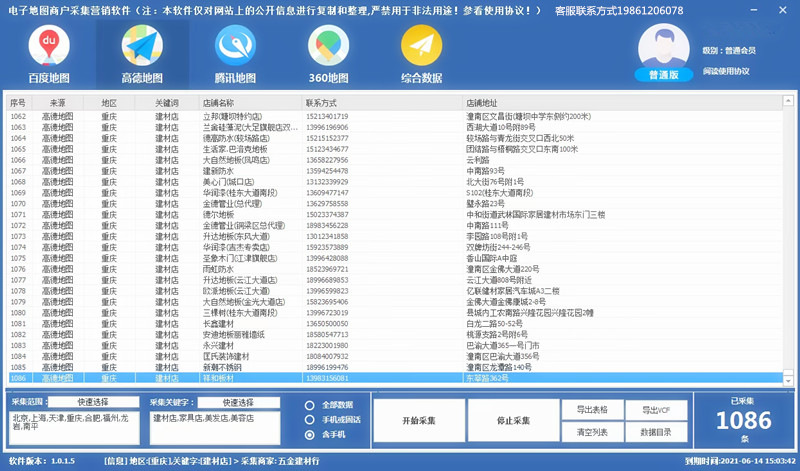The height and width of the screenshot is (471, 800).
Task: Open the 360地图 map icon
Action: pyautogui.click(x=328, y=46)
